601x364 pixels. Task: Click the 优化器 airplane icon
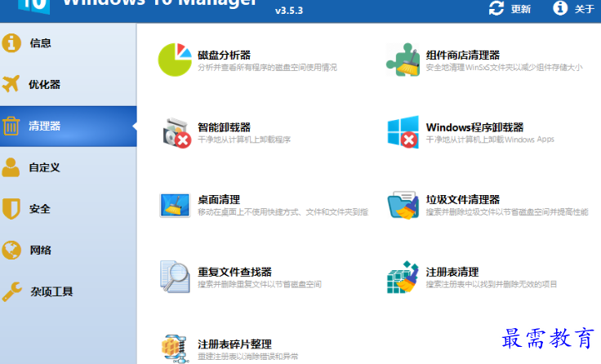[11, 84]
